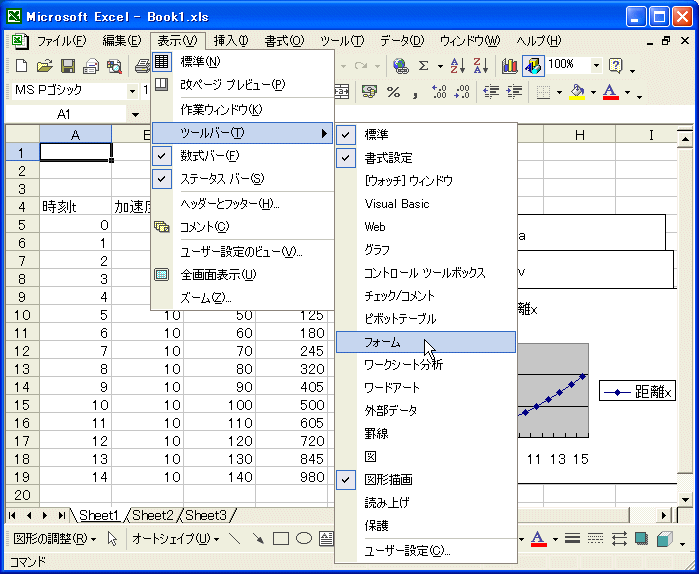Click the AutoSum sigma icon
699x574 pixels.
[424, 66]
